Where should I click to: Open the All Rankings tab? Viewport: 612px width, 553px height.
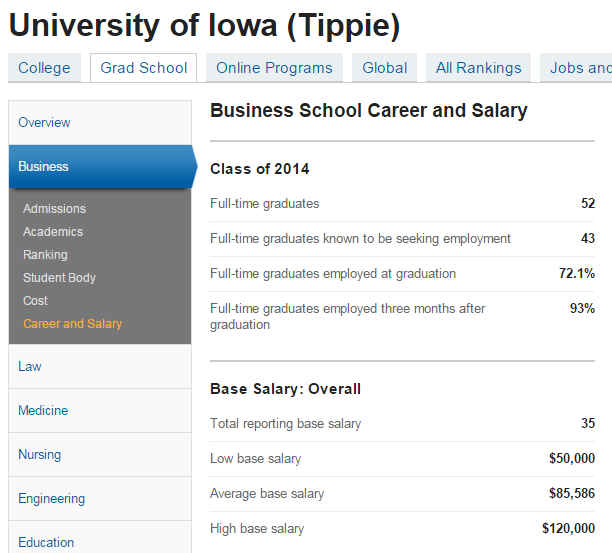(x=479, y=68)
